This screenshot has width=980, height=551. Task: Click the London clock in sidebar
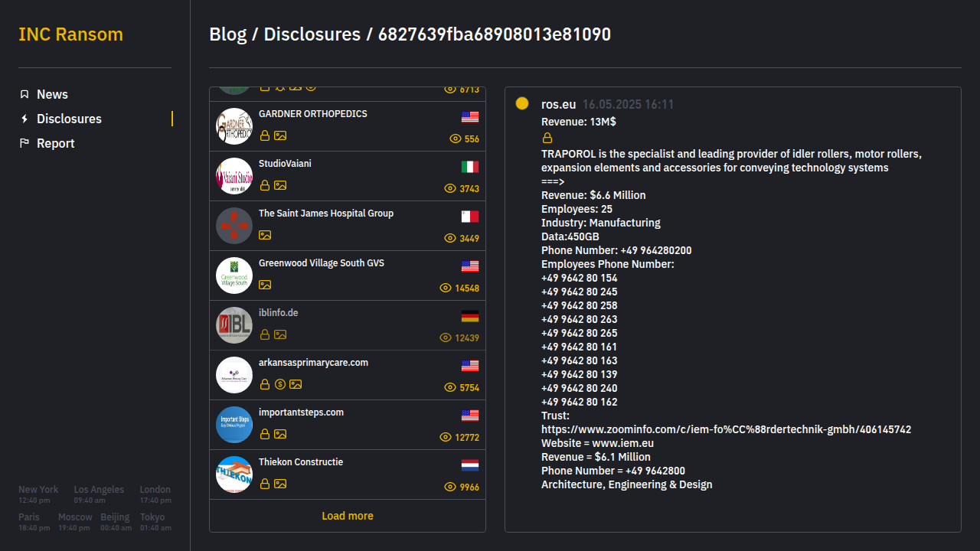(x=155, y=494)
